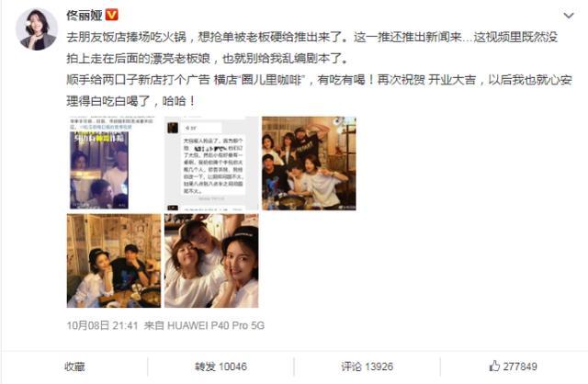Click the HUAWEI P40 Pro 5G source link
This screenshot has width=588, height=384.
click(216, 325)
